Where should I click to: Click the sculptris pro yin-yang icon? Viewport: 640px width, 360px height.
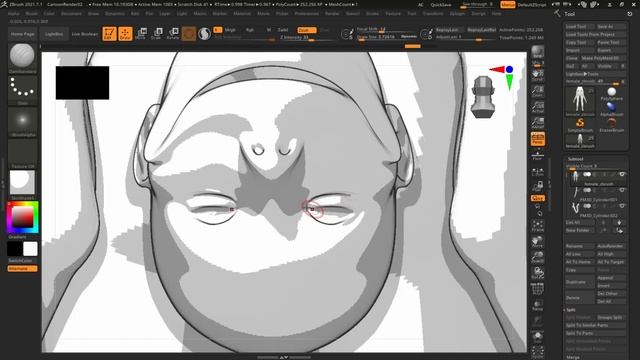[204, 33]
